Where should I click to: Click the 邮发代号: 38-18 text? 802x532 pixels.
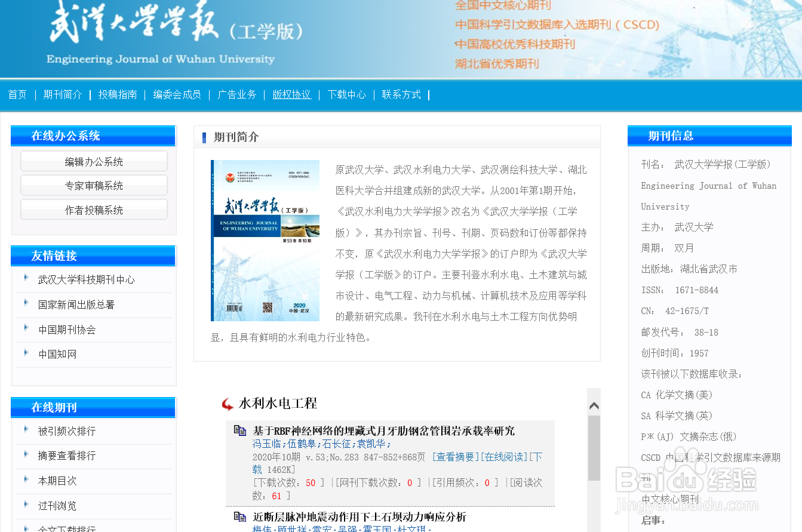click(x=680, y=332)
